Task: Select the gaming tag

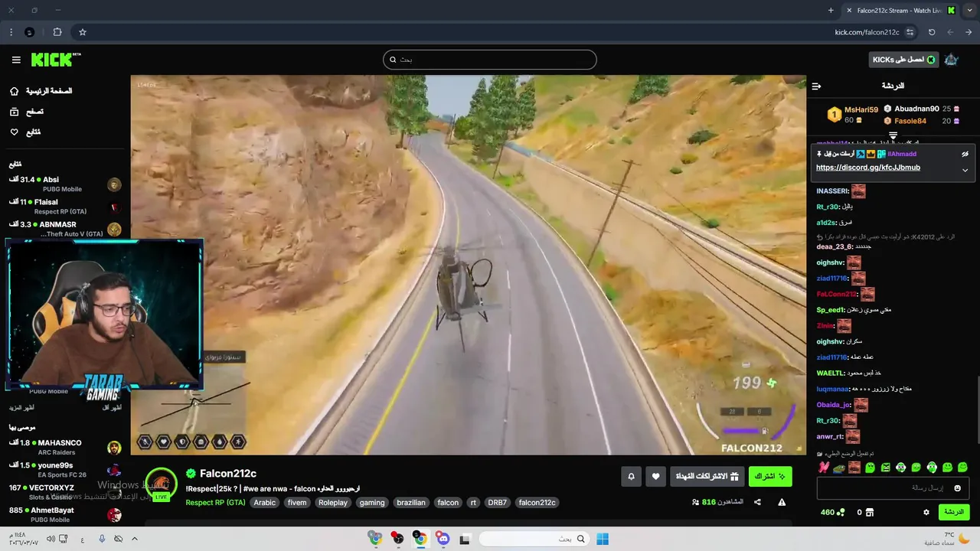Action: (372, 503)
